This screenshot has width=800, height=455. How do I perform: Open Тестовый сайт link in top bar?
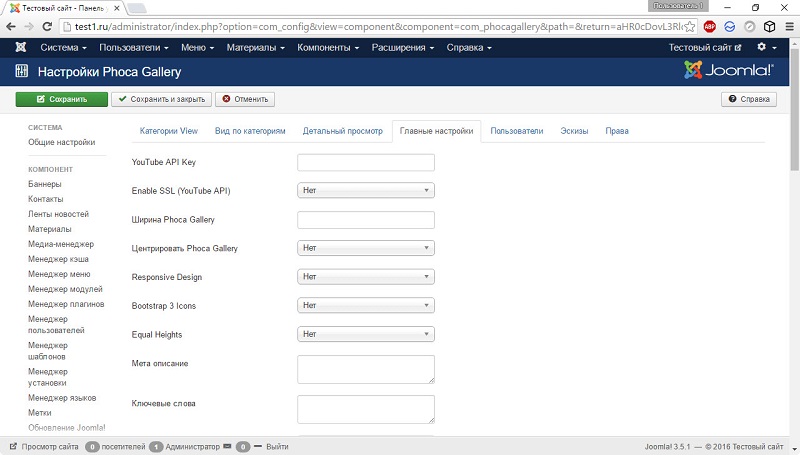(705, 47)
